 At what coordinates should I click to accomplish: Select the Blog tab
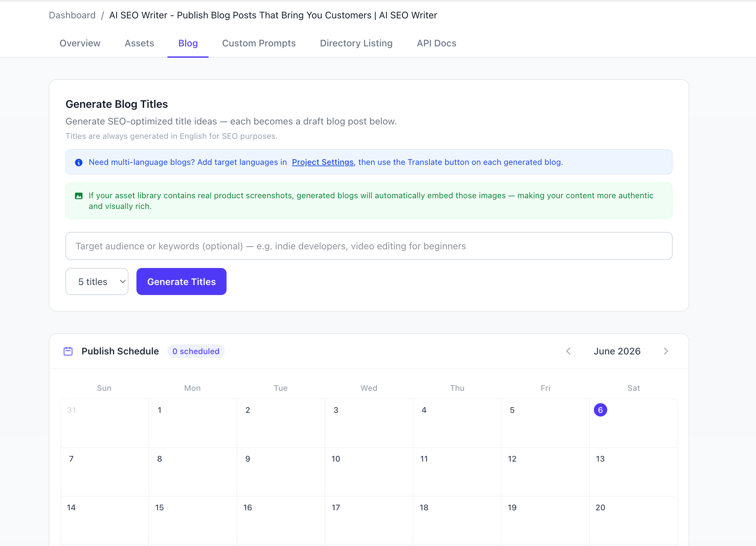pyautogui.click(x=188, y=43)
